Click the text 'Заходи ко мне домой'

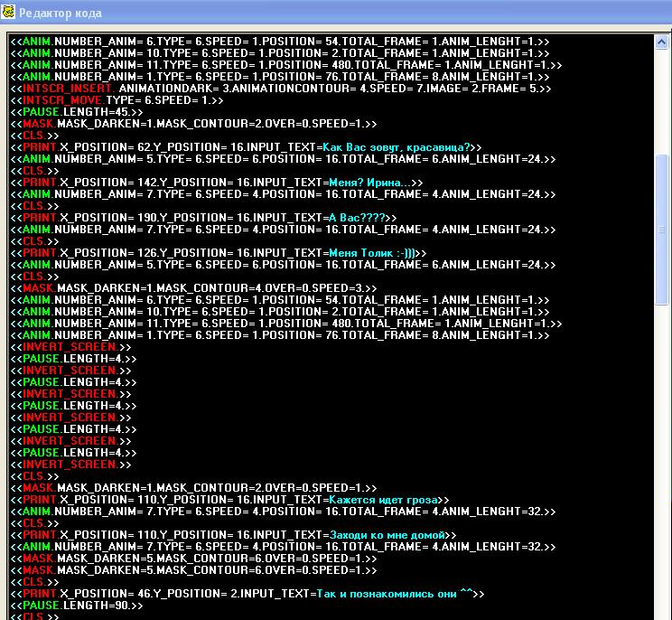tap(387, 535)
